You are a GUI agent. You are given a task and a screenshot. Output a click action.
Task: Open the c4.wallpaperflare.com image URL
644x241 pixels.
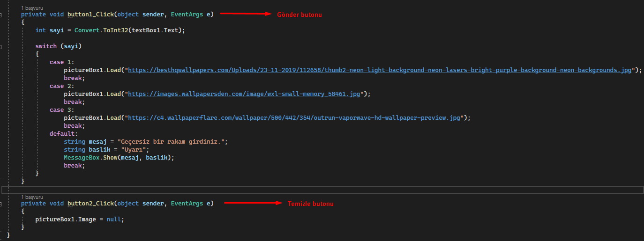click(294, 118)
